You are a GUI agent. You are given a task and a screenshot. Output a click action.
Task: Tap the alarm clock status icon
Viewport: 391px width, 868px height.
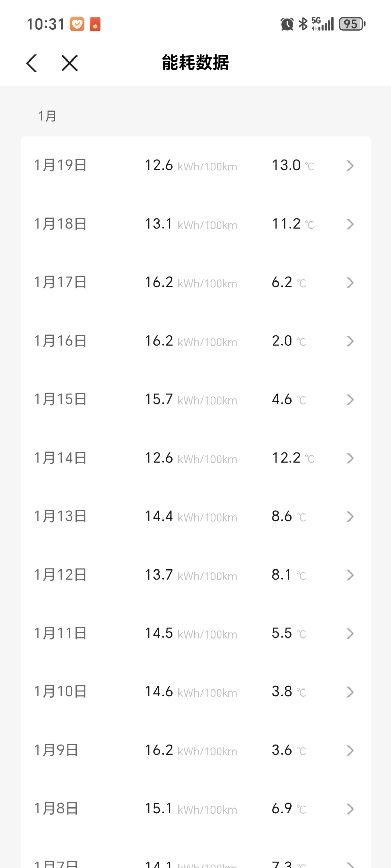pos(287,24)
